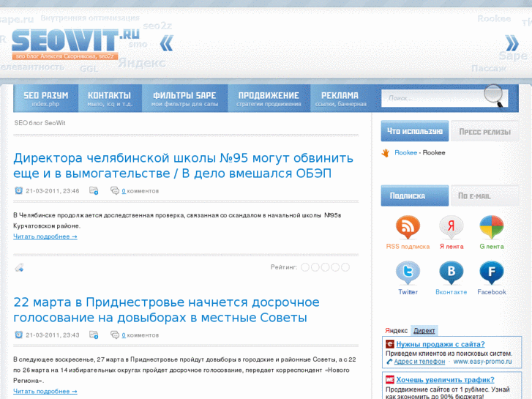The image size is (532, 399).
Task: Click the WE ad favicon
Action: pos(390,380)
